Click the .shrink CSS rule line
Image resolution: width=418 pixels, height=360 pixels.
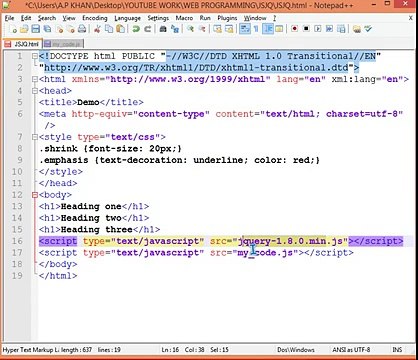pos(110,149)
